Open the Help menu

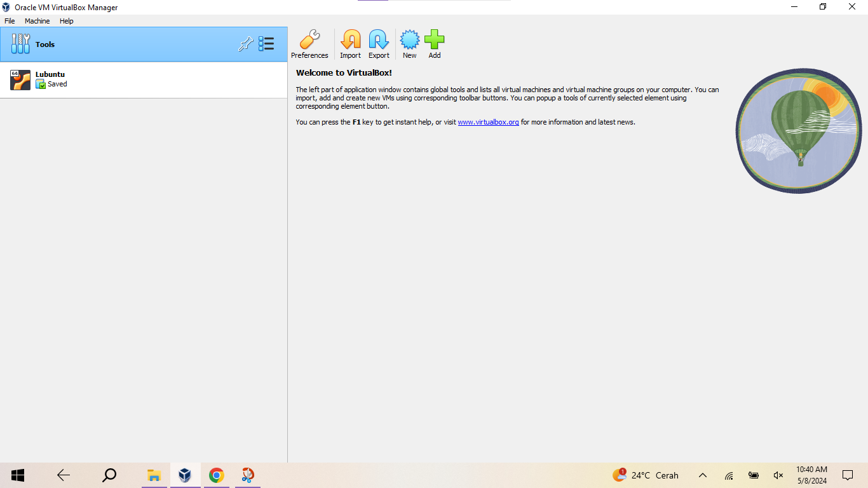tap(67, 21)
